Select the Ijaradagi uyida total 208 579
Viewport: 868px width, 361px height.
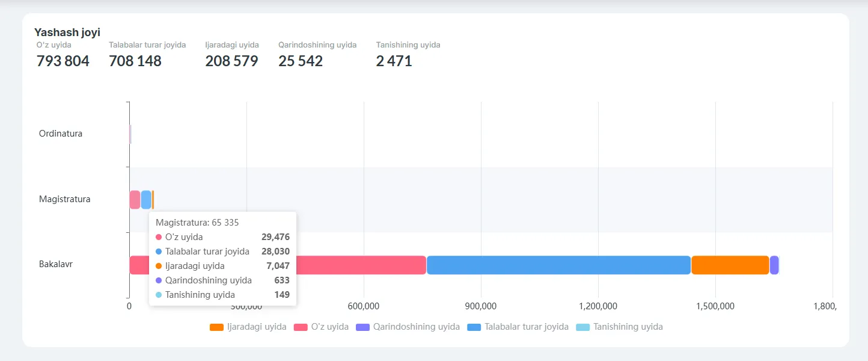[231, 61]
